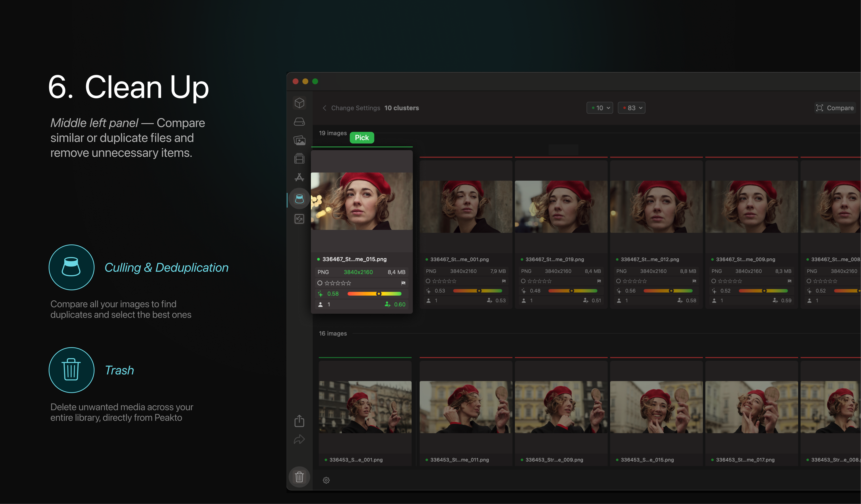Go back using Change Settings chevron
Image resolution: width=861 pixels, height=504 pixels.
(324, 108)
